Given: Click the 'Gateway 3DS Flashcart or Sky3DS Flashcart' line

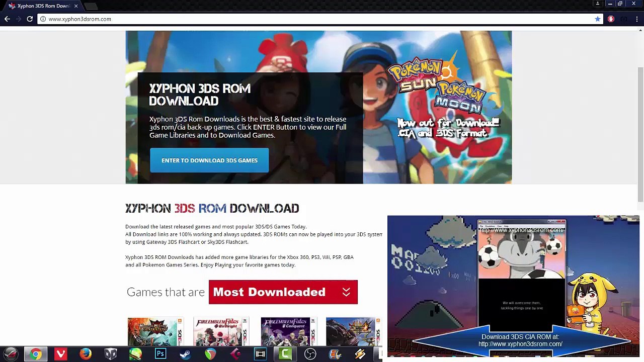Looking at the screenshot, I should (x=187, y=242).
